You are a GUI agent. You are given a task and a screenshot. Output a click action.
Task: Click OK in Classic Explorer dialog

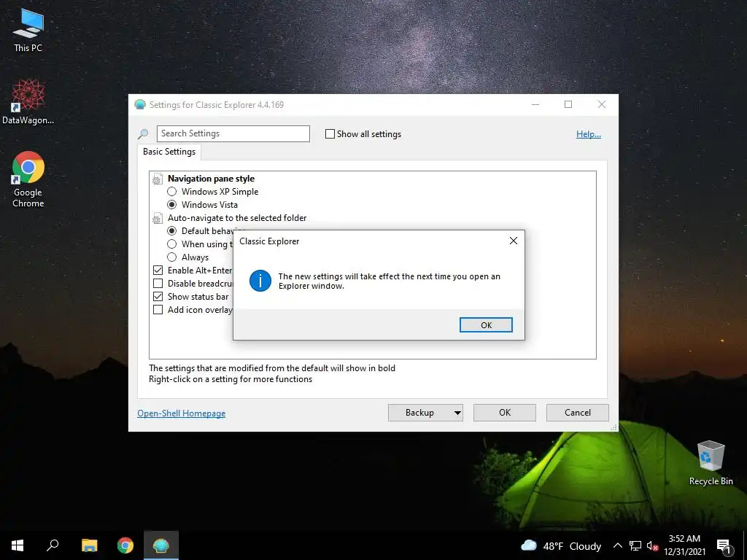coord(486,324)
